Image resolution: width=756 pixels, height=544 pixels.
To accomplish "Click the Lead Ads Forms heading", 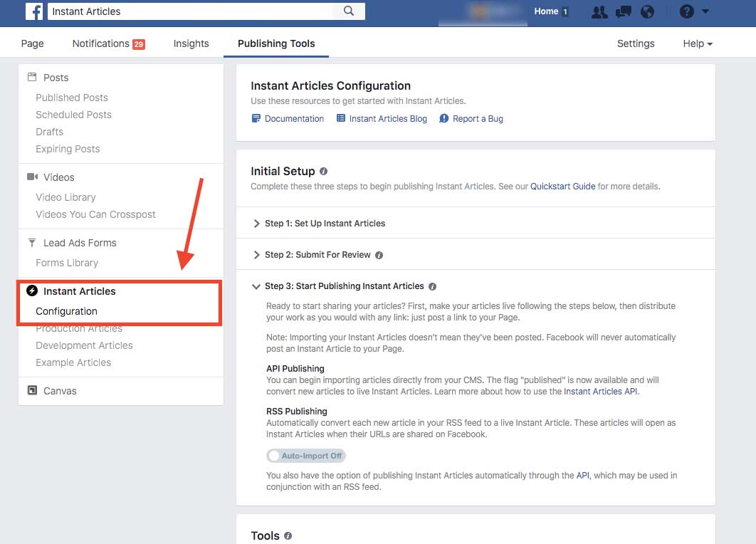I will point(80,243).
